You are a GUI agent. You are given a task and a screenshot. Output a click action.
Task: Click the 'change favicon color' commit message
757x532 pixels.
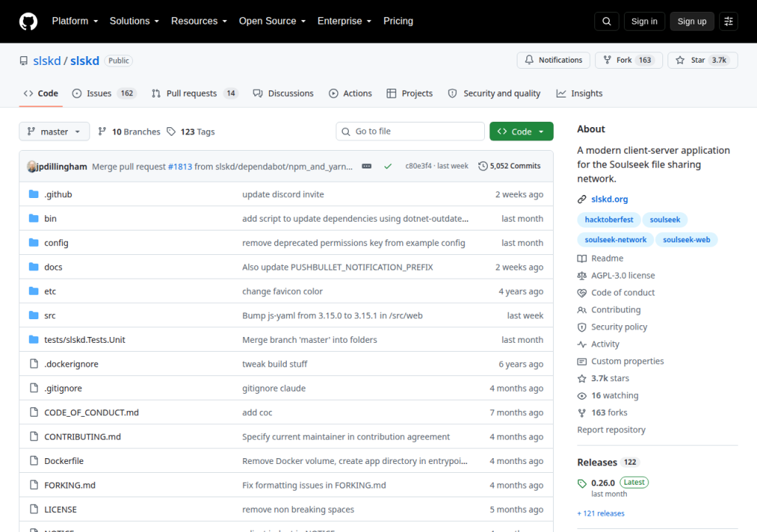(x=282, y=291)
